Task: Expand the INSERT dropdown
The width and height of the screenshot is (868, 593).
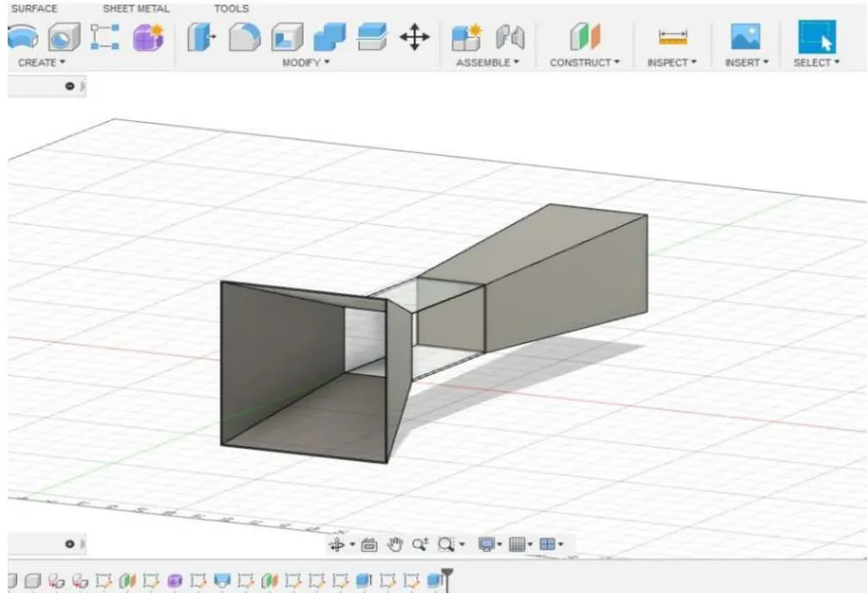Action: click(747, 62)
